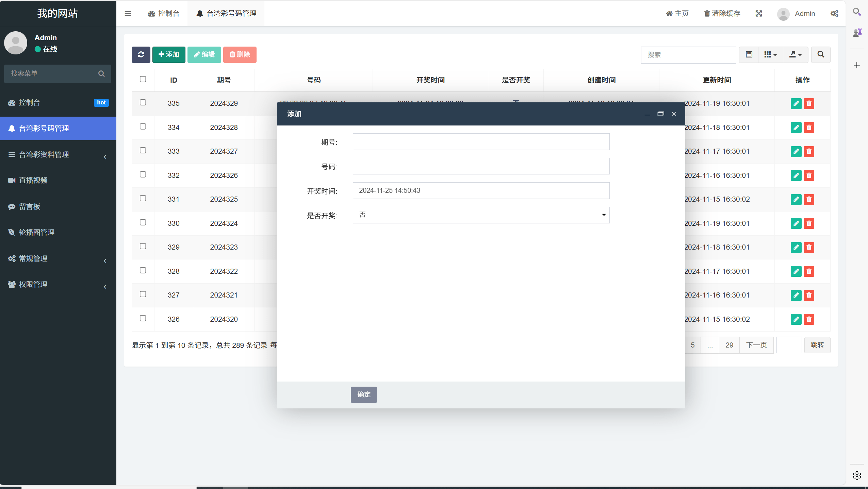Image resolution: width=868 pixels, height=489 pixels.
Task: Click the 开奖时间 input field
Action: click(x=481, y=190)
